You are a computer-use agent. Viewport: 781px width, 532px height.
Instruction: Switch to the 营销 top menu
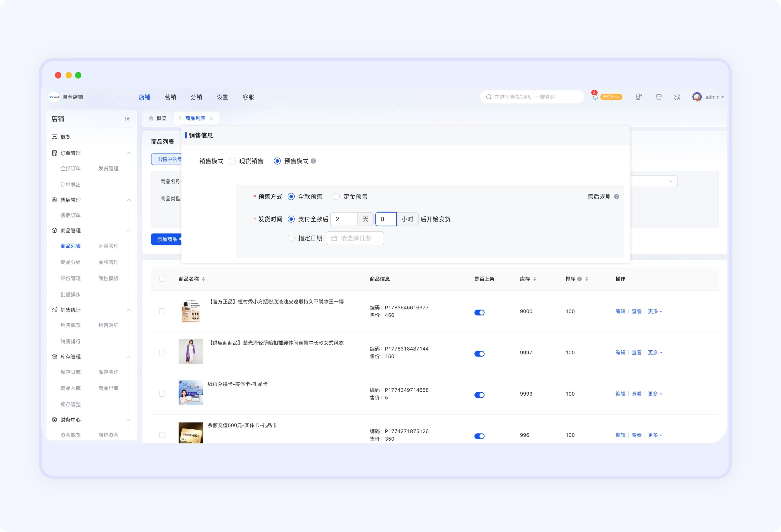[170, 97]
